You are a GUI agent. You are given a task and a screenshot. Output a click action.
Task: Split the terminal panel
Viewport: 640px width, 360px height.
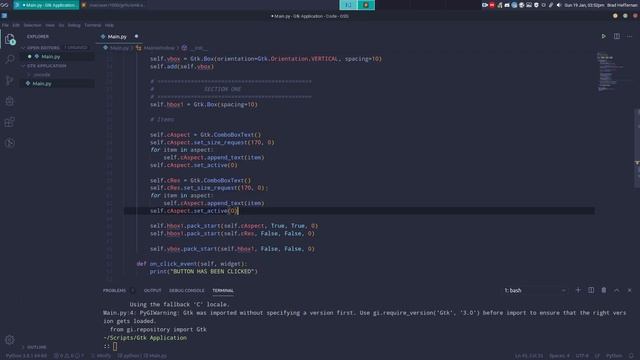pyautogui.click(x=591, y=290)
